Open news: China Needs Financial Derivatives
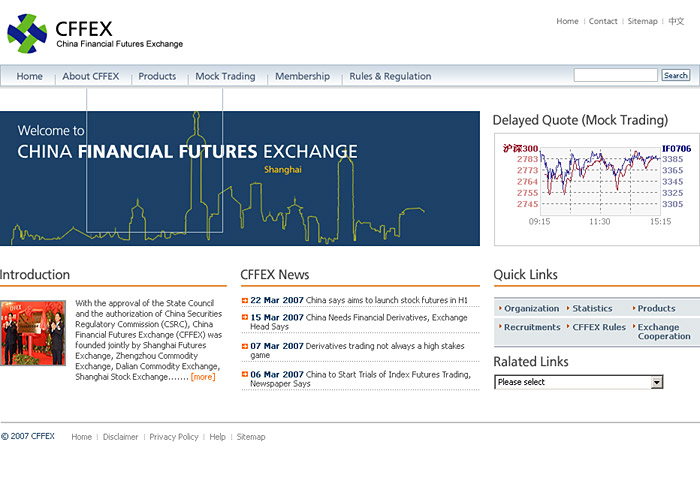This screenshot has width=700, height=478. [358, 322]
